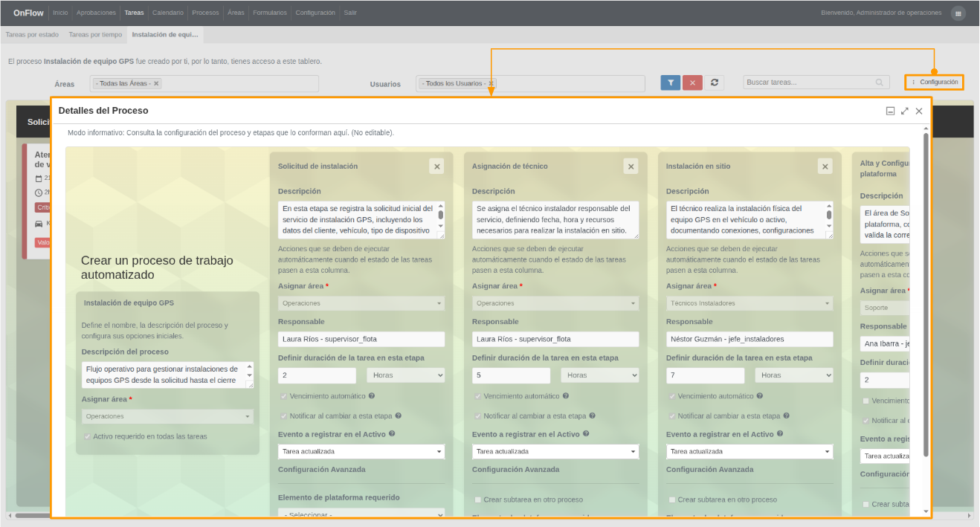Open Tarea actualizada dropdown in Instalación en sitio
This screenshot has width=980, height=527.
(749, 451)
